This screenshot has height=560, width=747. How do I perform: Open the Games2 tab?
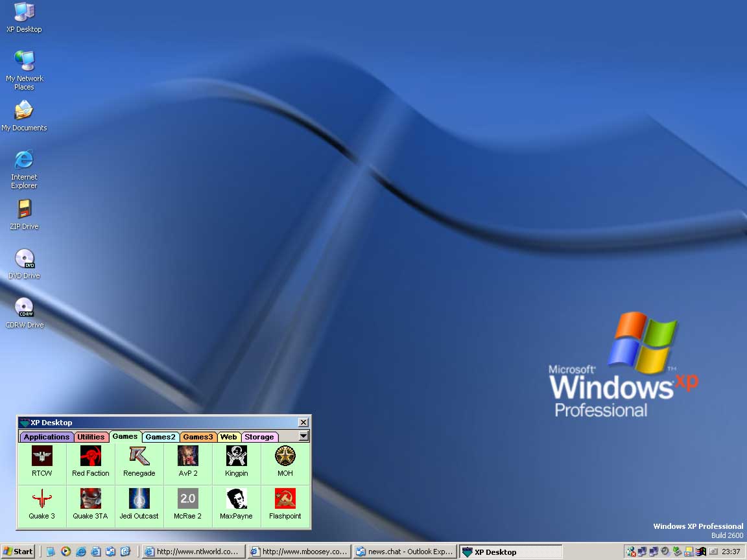(x=160, y=437)
